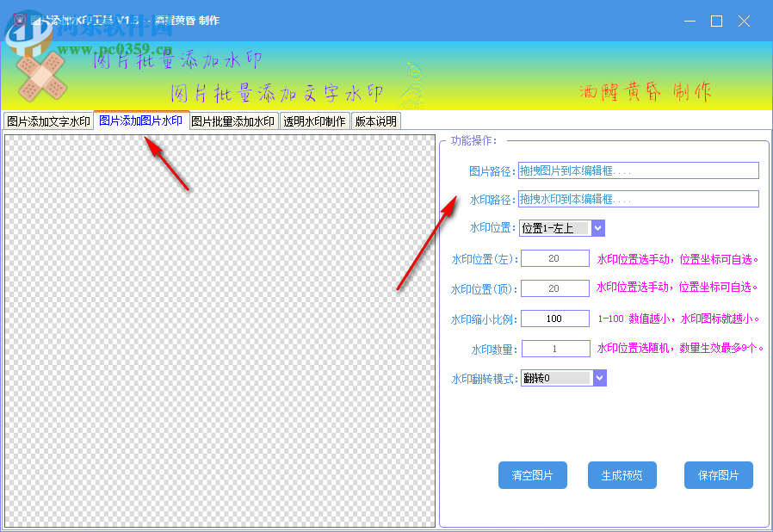
Task: Edit the 水印位置(左) value of 20
Action: click(x=554, y=258)
